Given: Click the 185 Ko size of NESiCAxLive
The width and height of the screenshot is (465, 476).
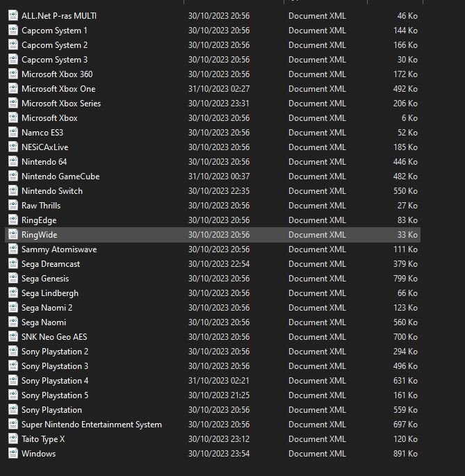Looking at the screenshot, I should point(405,147).
